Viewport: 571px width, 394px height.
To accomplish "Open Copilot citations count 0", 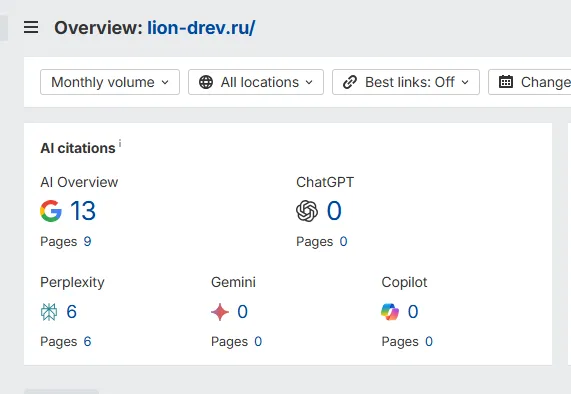I will click(x=413, y=312).
